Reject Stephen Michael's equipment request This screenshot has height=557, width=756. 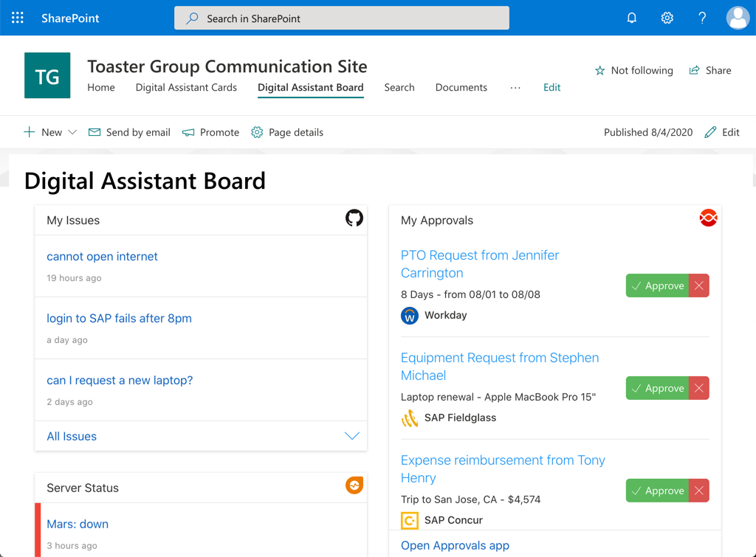click(x=698, y=388)
